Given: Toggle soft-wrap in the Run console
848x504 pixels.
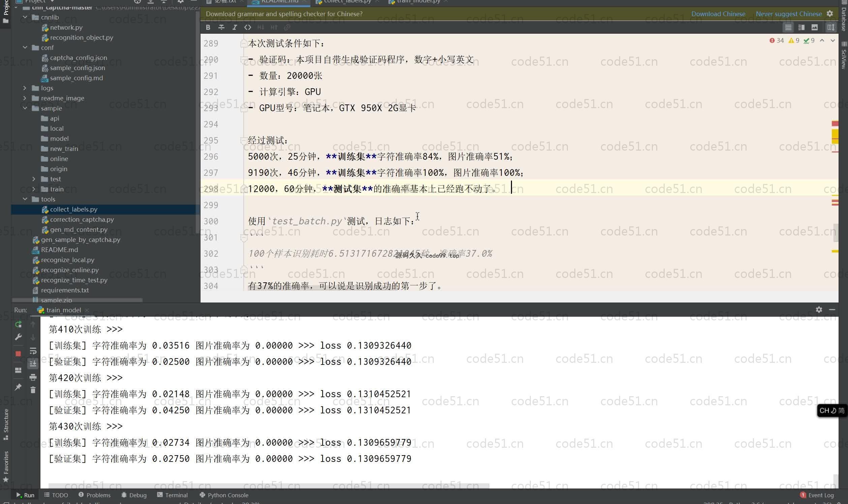Looking at the screenshot, I should click(33, 351).
